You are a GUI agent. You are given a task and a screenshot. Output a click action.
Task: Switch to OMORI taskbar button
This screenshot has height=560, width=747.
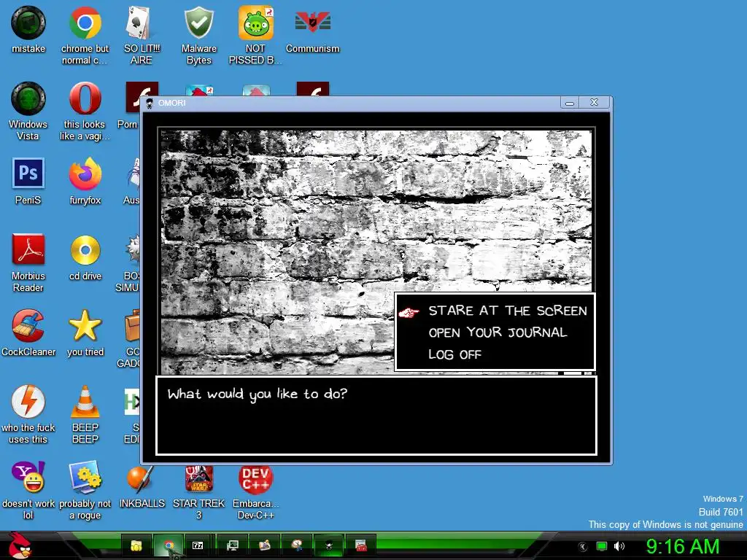point(329,545)
